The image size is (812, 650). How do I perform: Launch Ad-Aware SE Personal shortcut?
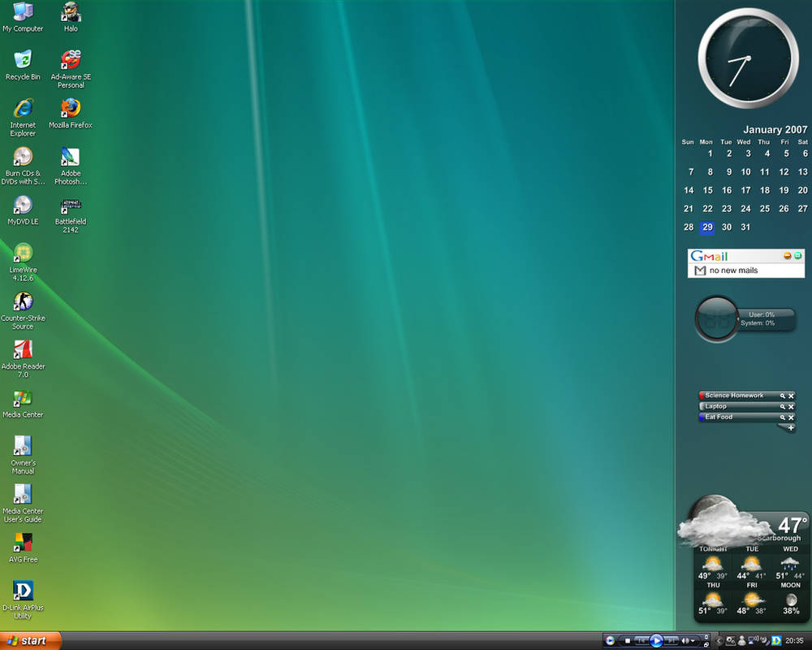[x=71, y=69]
